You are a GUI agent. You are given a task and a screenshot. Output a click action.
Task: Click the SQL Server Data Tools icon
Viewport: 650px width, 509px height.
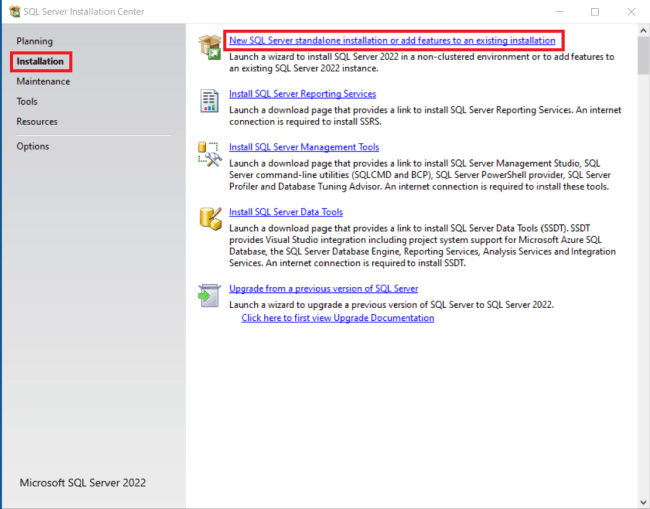[210, 218]
